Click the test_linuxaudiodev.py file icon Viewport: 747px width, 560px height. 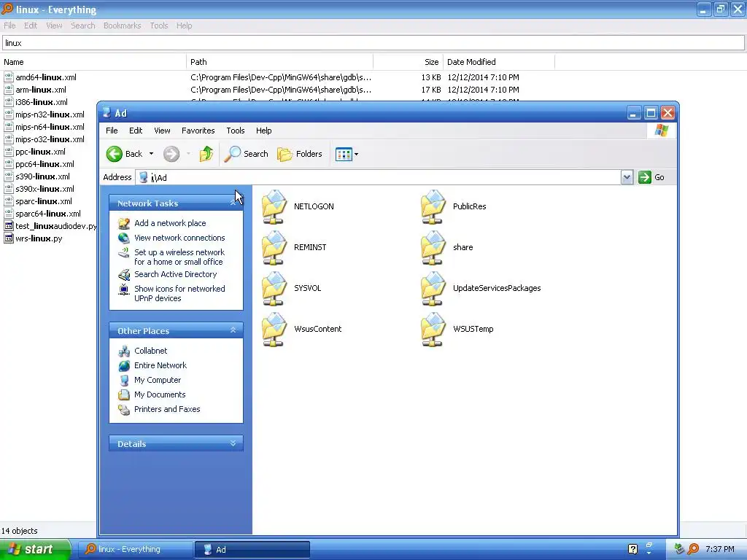9,226
